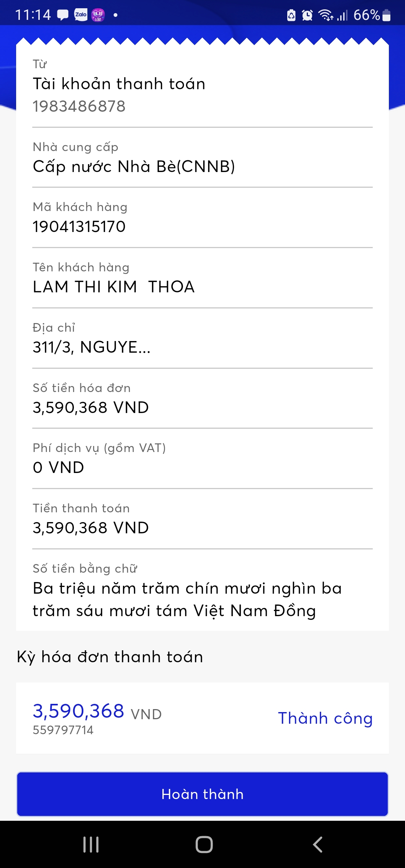Tap the alarm clock status icon
Image resolution: width=405 pixels, height=868 pixels.
tap(307, 15)
